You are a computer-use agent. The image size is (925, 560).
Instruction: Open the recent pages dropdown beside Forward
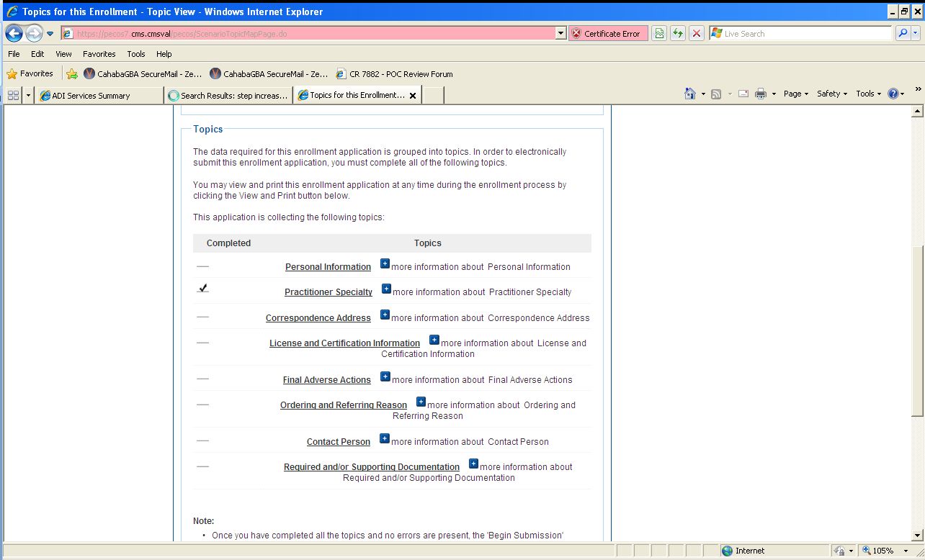50,34
